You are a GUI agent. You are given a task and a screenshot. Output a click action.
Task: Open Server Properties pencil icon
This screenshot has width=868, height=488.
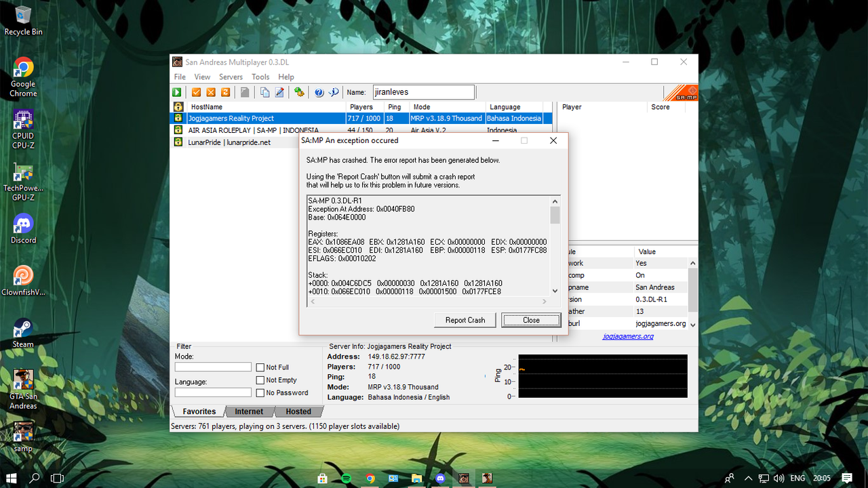[x=279, y=92]
